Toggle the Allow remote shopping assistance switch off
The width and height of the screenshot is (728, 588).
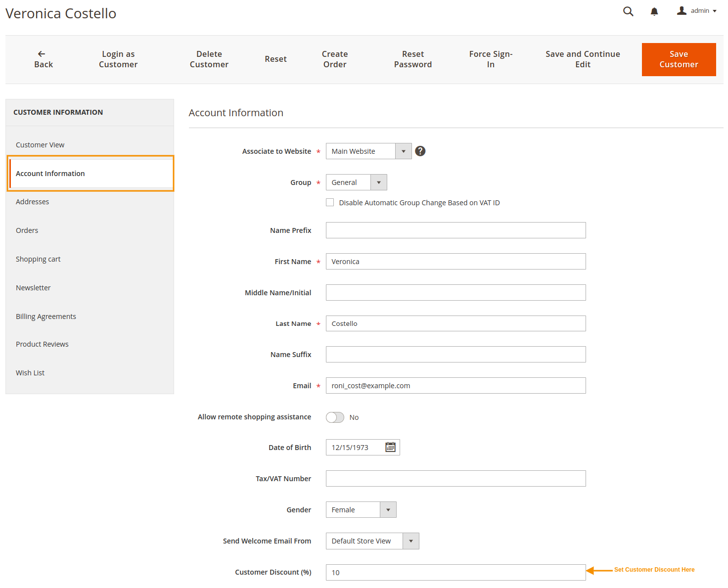(x=335, y=417)
